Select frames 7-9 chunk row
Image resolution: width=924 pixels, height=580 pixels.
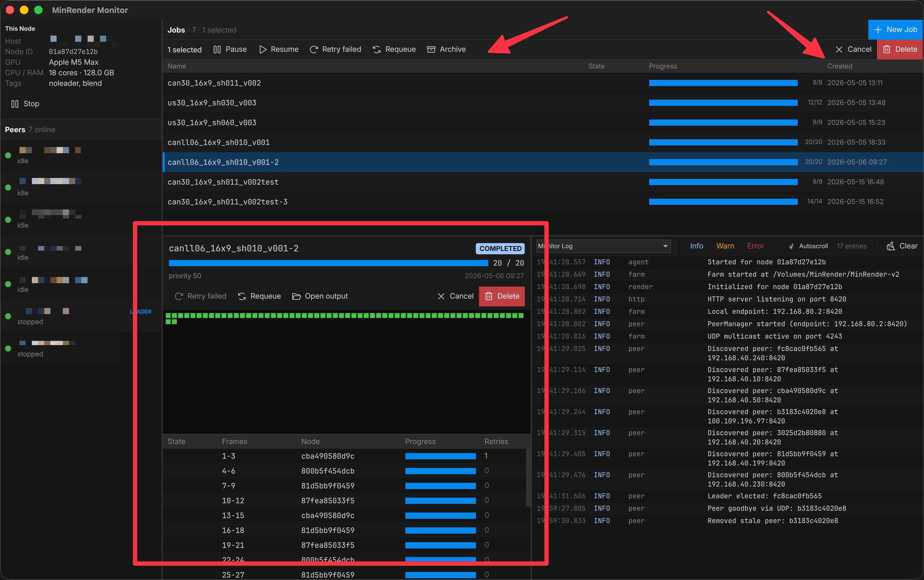point(344,486)
